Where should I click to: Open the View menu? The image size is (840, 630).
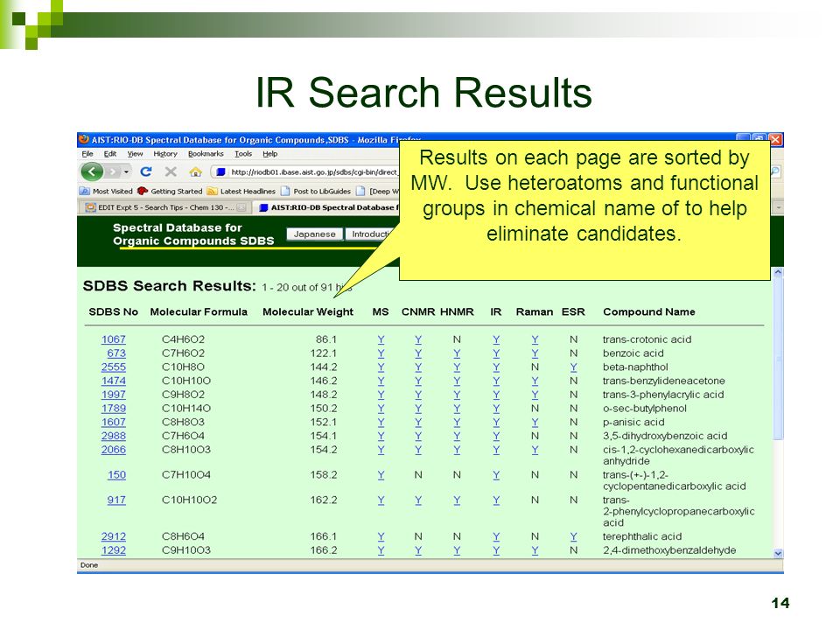[135, 154]
